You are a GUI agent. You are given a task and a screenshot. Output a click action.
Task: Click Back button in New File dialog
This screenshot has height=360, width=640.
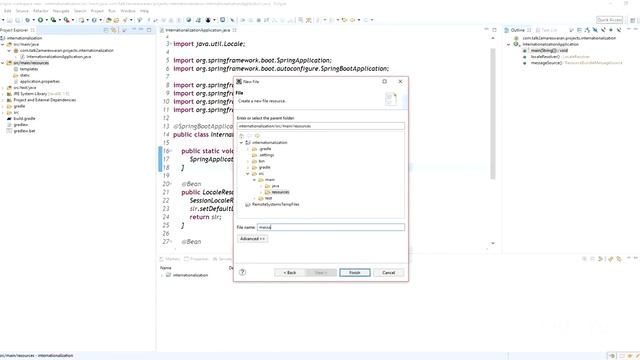[x=290, y=272]
